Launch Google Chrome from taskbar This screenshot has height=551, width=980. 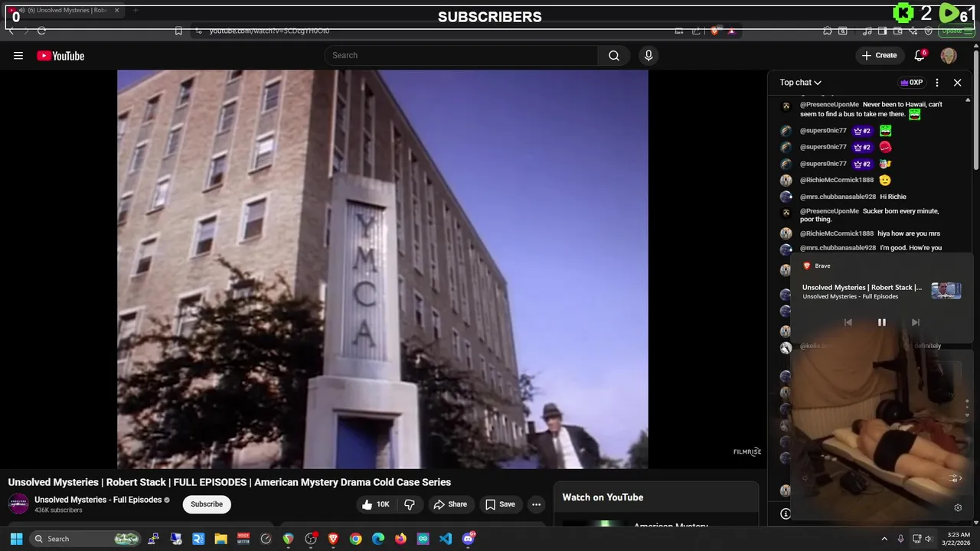(x=355, y=539)
